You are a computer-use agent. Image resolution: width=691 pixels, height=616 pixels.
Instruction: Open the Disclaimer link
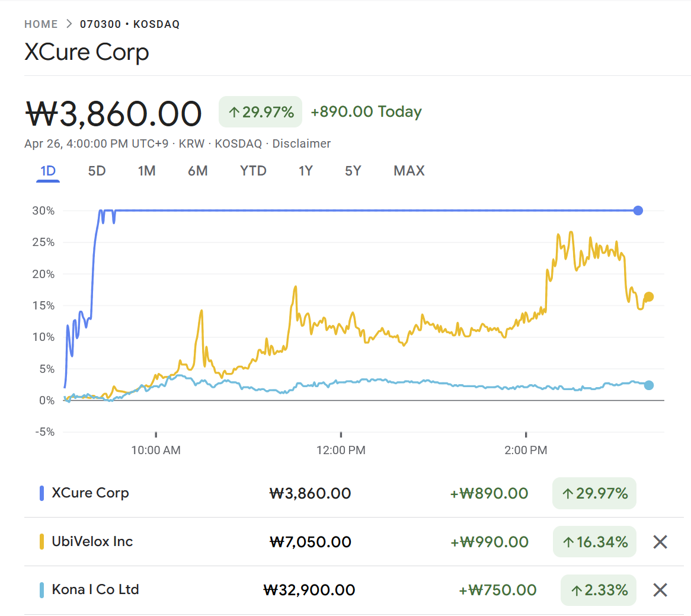tap(301, 143)
